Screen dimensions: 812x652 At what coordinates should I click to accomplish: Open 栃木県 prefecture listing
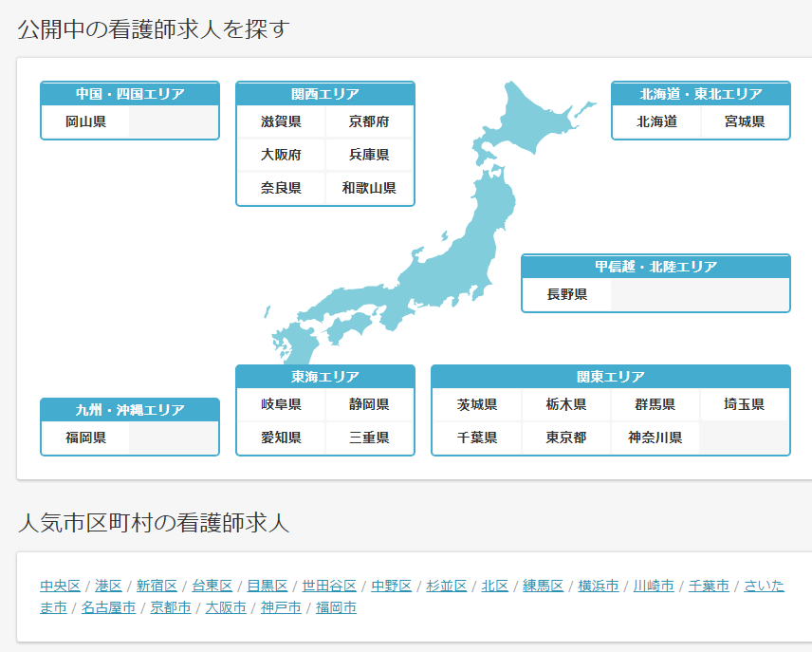click(x=566, y=404)
